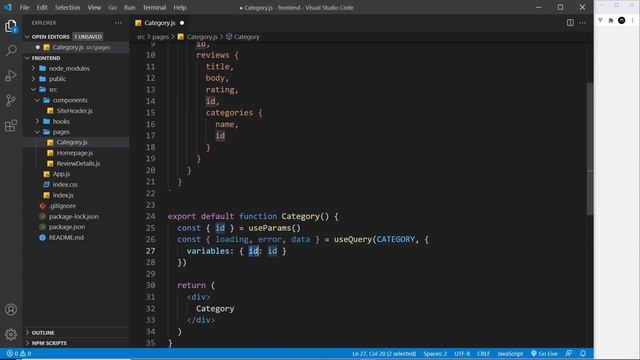Open the Explorer view in activity bar
Screen dimensions: 640x360
tap(11, 27)
